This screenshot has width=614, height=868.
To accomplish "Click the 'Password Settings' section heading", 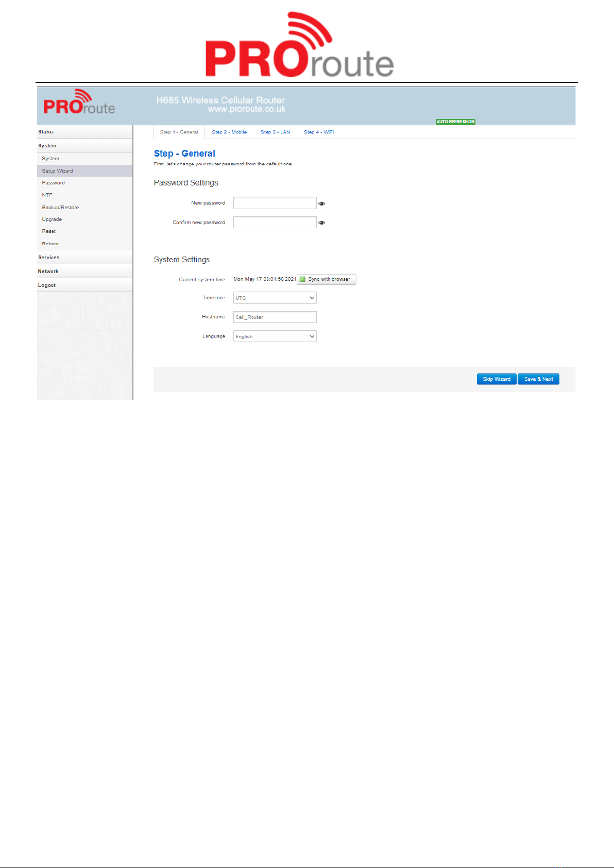I will pos(186,183).
